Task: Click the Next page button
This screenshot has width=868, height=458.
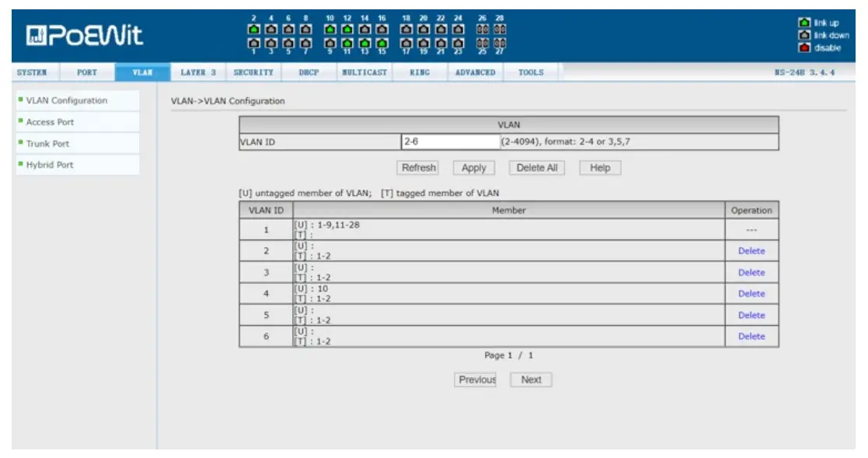Action: (531, 379)
